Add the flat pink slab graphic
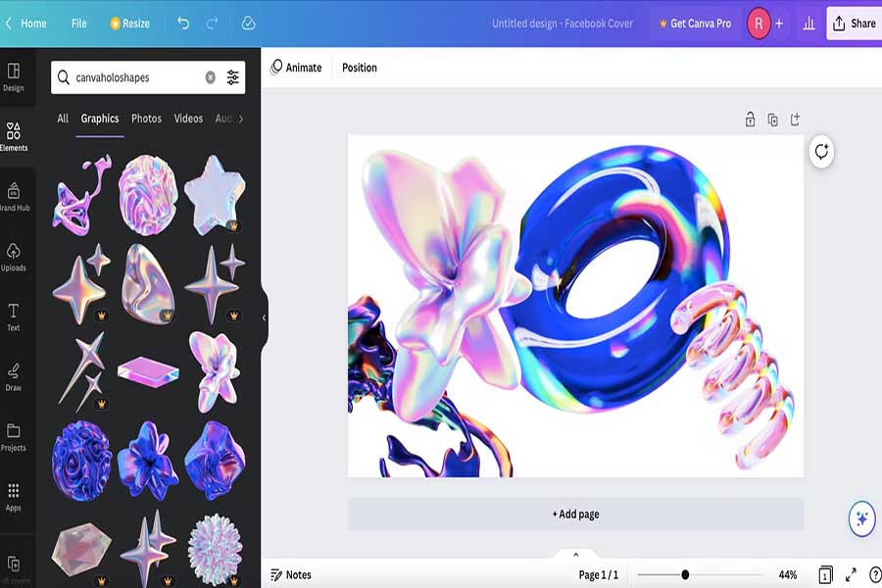 coord(148,371)
